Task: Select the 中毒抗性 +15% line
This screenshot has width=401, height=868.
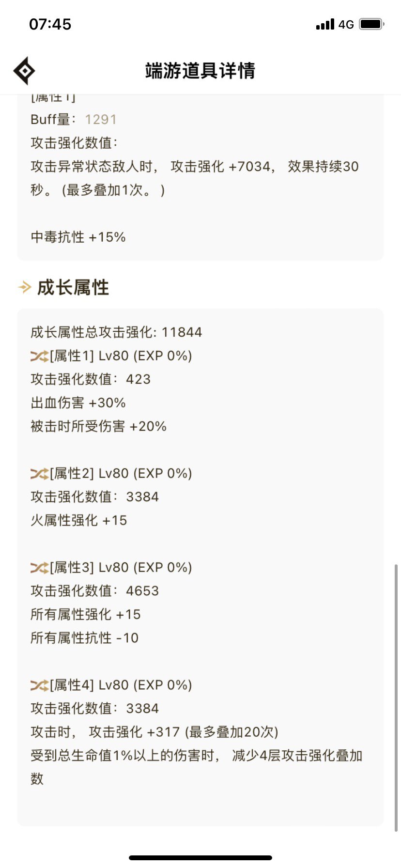Action: (x=77, y=237)
